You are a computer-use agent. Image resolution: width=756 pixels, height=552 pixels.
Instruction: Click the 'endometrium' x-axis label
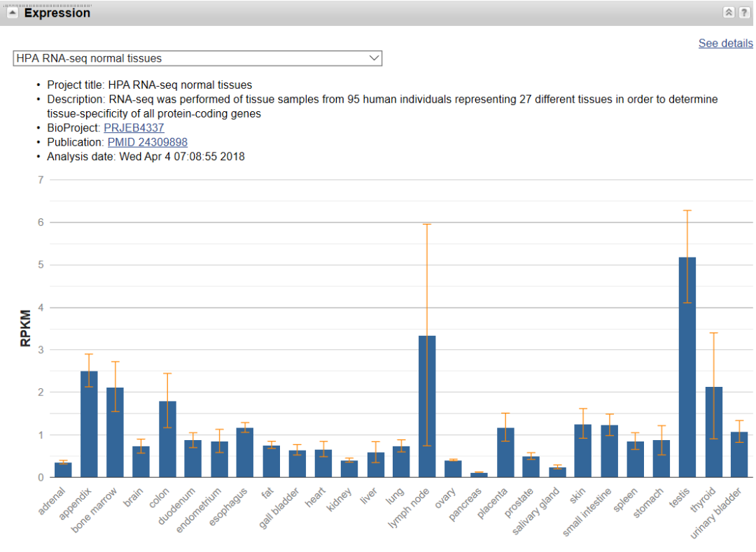click(x=199, y=510)
